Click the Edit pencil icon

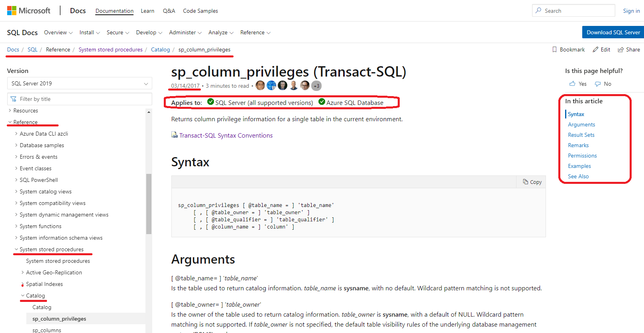coord(595,49)
